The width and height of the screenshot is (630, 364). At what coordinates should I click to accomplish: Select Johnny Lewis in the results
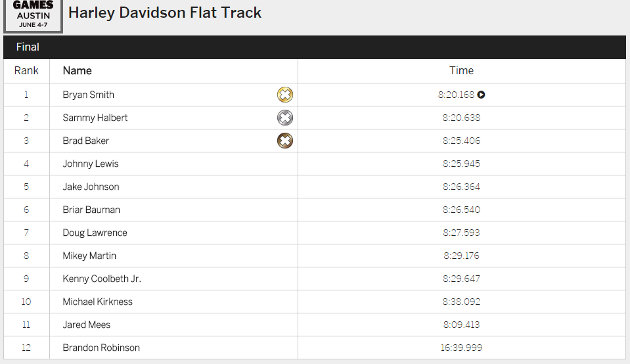coord(91,164)
